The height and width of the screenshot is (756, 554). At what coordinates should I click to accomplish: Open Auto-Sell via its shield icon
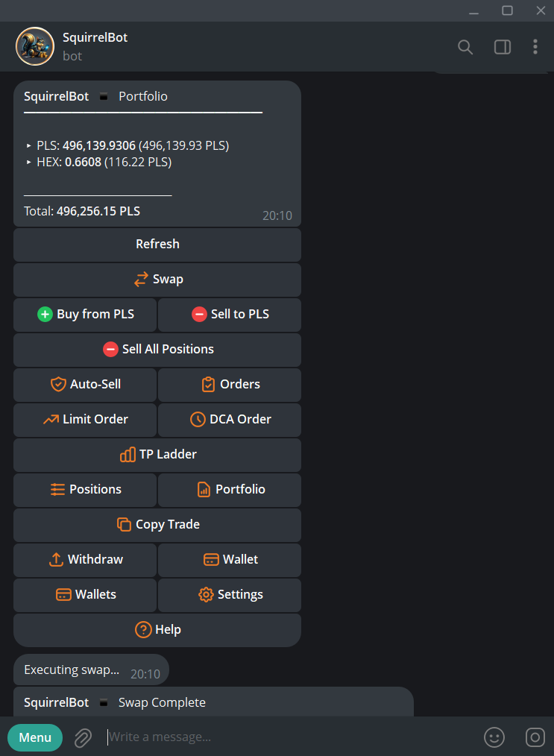tap(58, 385)
